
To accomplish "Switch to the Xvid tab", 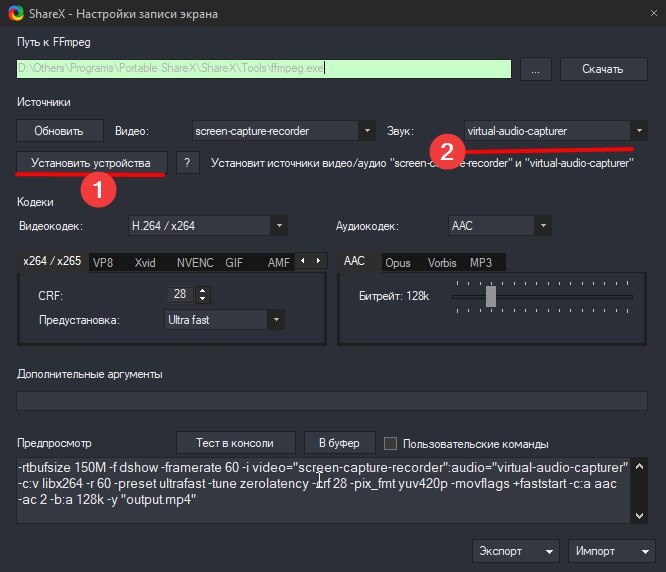I will [x=145, y=262].
